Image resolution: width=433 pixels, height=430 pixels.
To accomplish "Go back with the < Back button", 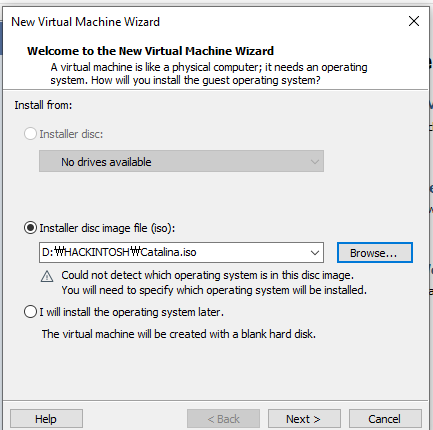I will tap(223, 419).
